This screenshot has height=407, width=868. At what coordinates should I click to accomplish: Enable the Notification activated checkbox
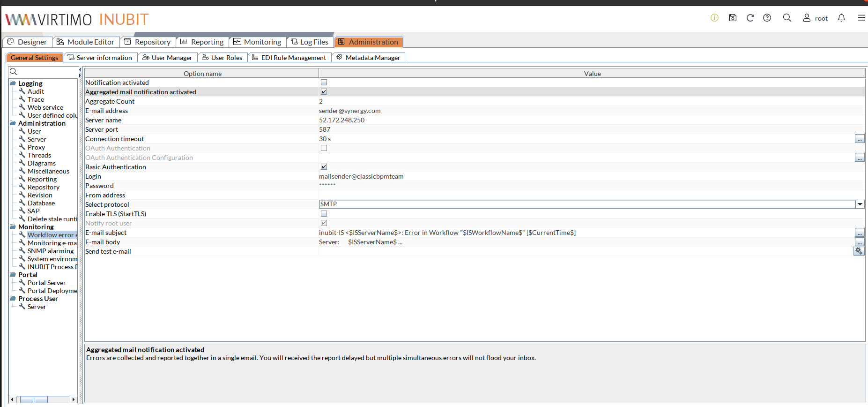pos(324,83)
